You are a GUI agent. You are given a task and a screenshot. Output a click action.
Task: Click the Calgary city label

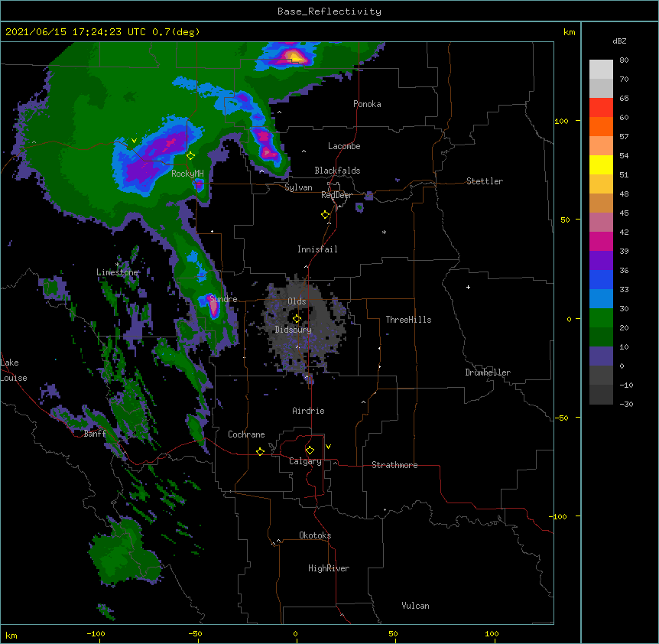305,461
